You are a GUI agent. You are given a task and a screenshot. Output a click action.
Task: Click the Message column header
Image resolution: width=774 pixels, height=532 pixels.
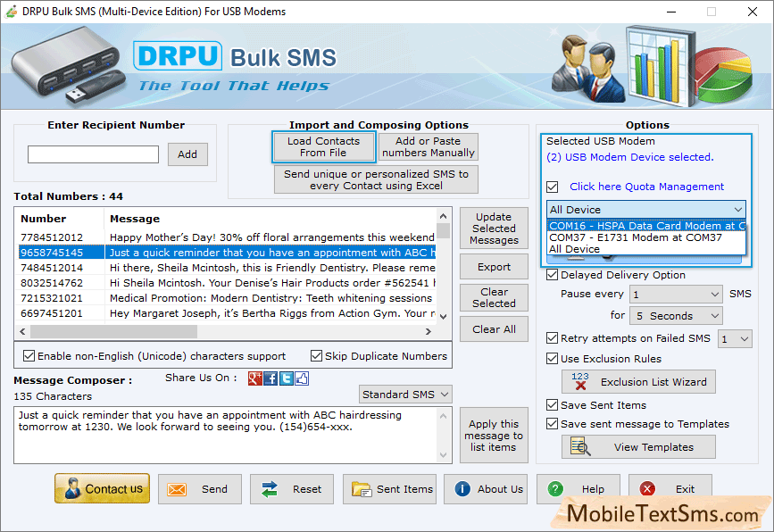click(x=270, y=219)
